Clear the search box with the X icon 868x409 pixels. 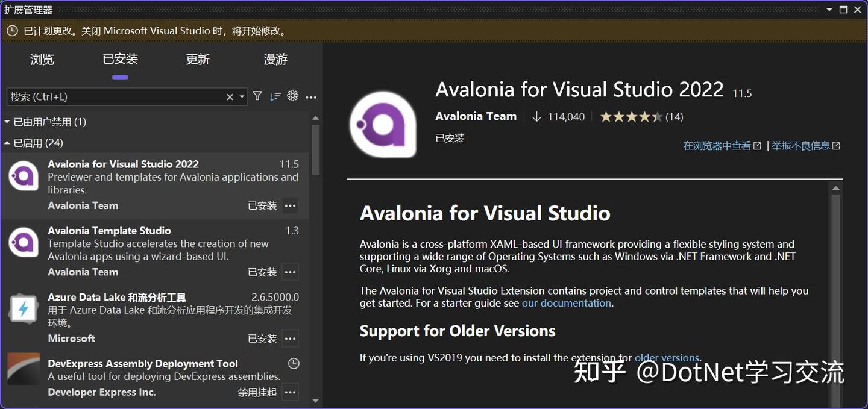[230, 96]
